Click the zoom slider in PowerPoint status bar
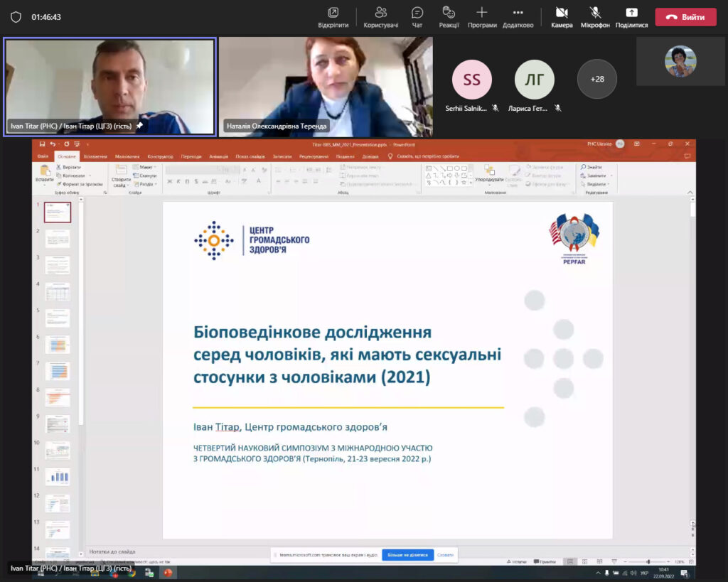 pyautogui.click(x=648, y=561)
